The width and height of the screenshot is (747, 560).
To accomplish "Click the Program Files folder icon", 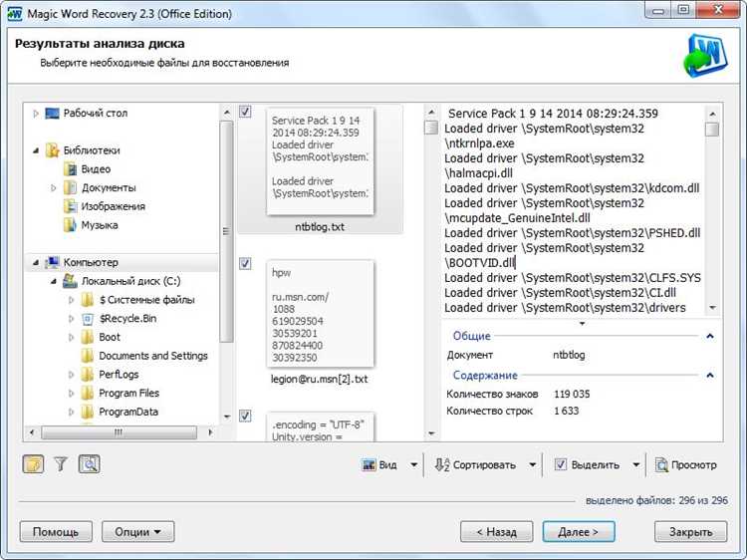I will point(88,394).
